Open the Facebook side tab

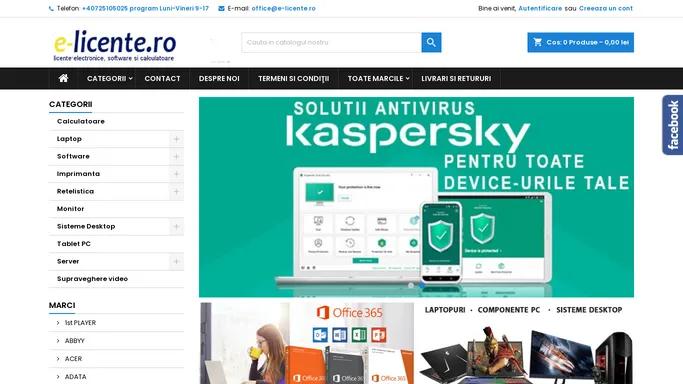point(673,125)
